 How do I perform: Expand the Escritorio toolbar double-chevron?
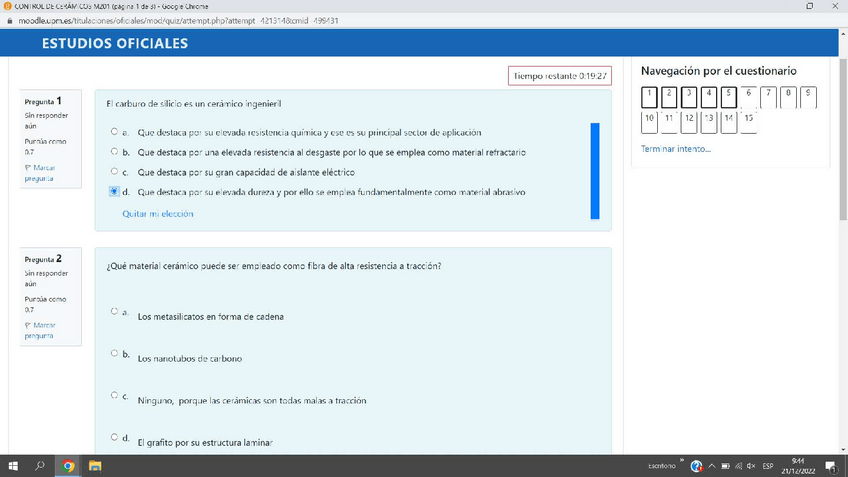point(682,462)
